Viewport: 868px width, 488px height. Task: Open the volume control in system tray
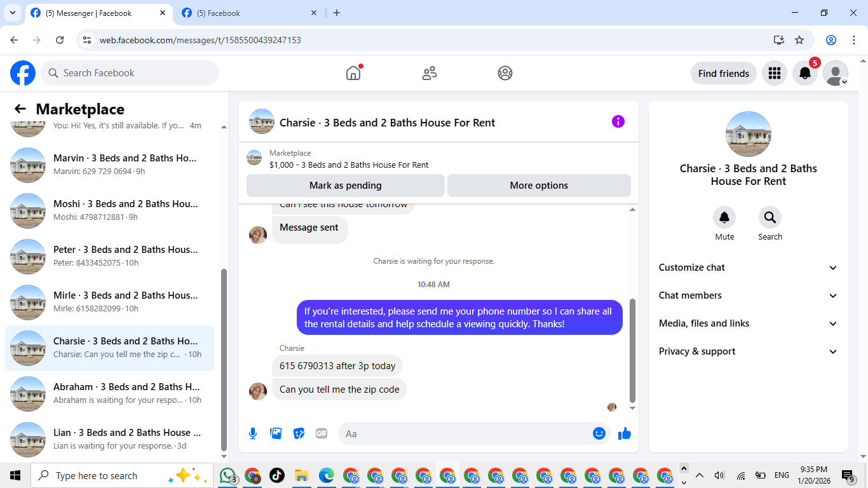click(x=719, y=475)
